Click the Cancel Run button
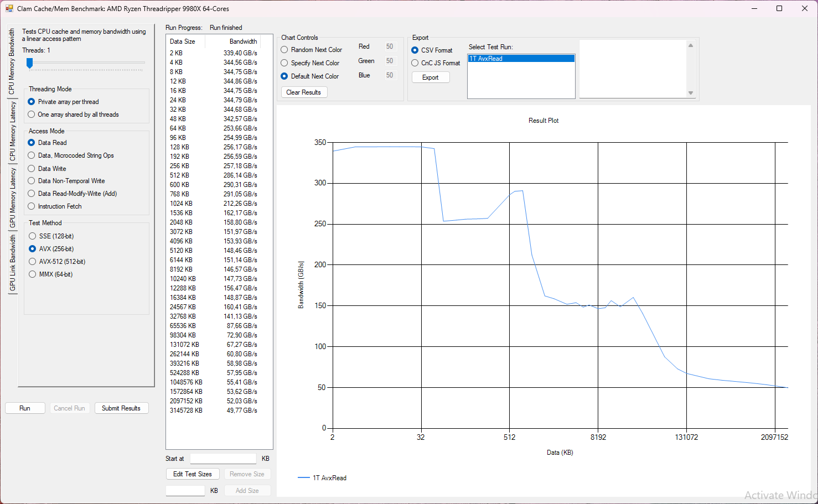 [70, 408]
